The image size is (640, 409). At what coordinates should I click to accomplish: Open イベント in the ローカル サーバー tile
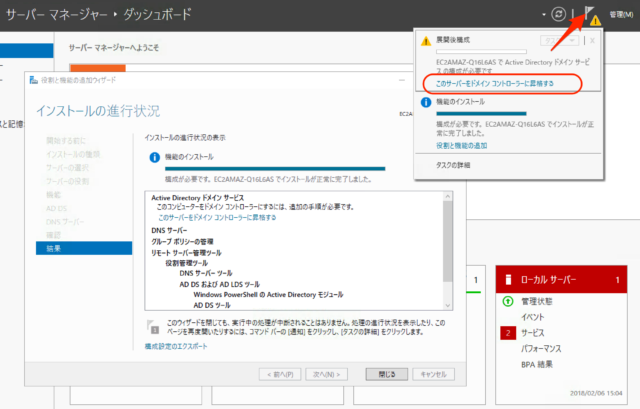[533, 317]
